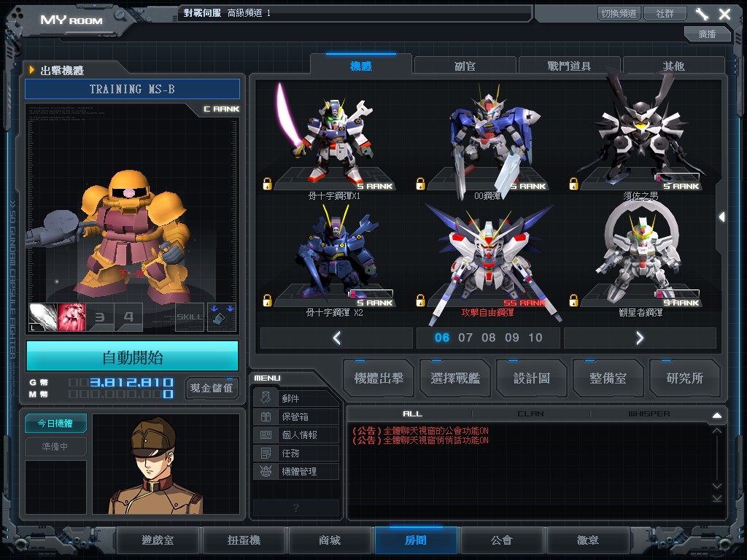Click the first weapon slot icon
The image size is (747, 560).
pyautogui.click(x=43, y=317)
